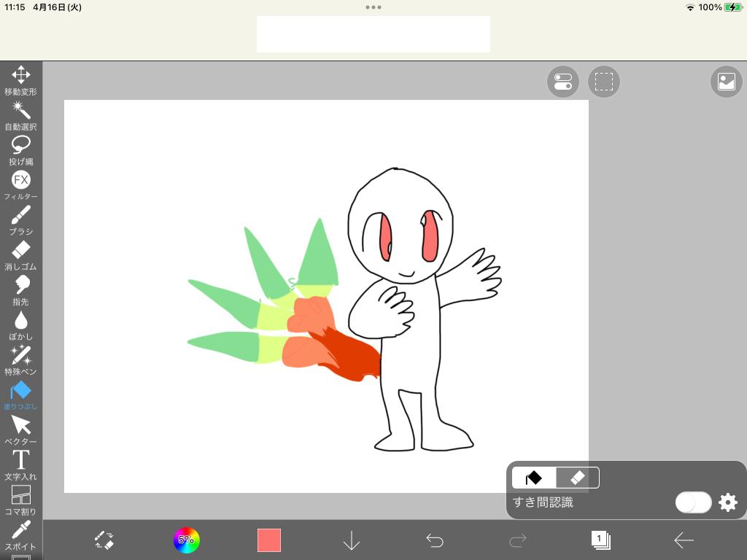
Task: Open the rainbow color wheel showing 5%
Action: pyautogui.click(x=186, y=540)
